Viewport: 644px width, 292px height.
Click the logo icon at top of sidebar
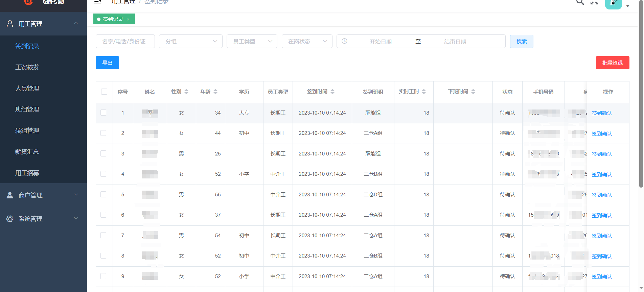[x=28, y=2]
